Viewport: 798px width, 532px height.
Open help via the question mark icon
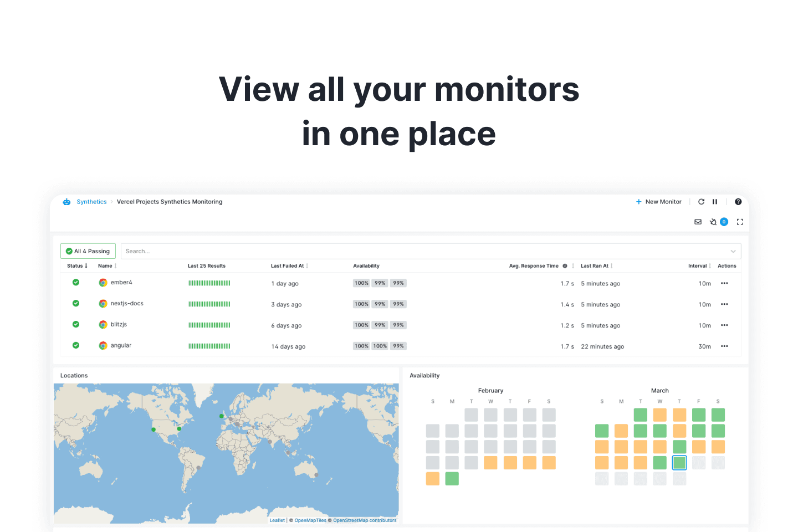pos(738,202)
